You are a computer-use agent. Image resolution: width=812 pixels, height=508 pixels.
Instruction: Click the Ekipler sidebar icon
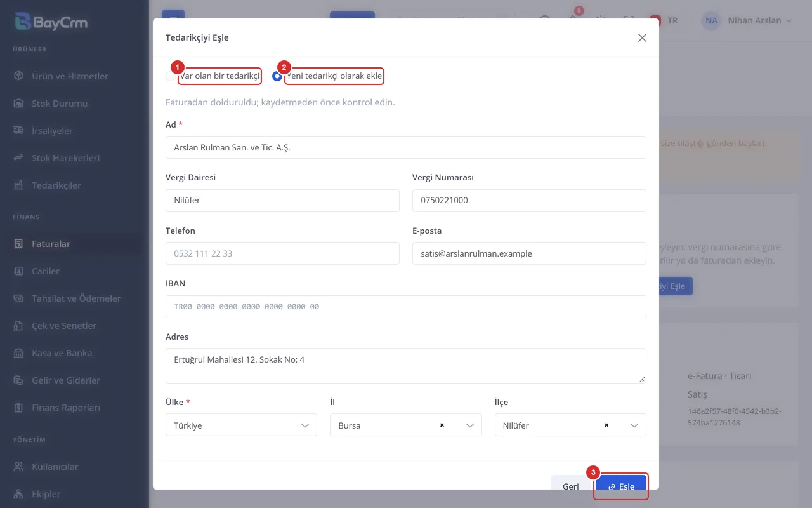pyautogui.click(x=18, y=494)
